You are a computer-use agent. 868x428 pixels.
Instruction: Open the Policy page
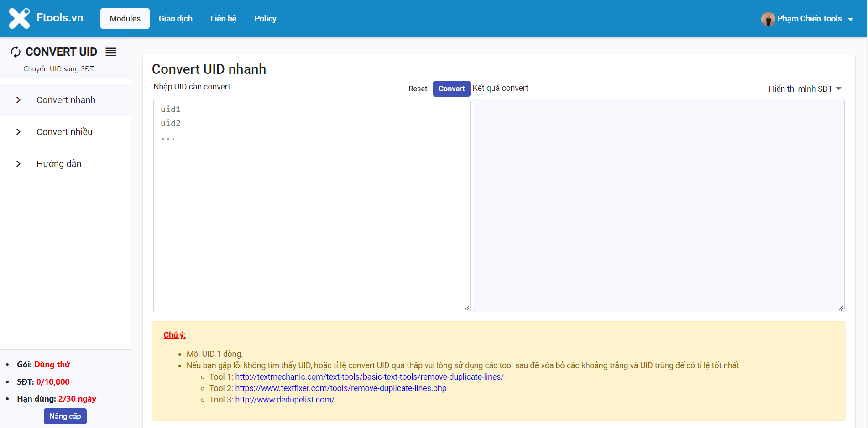pyautogui.click(x=265, y=19)
